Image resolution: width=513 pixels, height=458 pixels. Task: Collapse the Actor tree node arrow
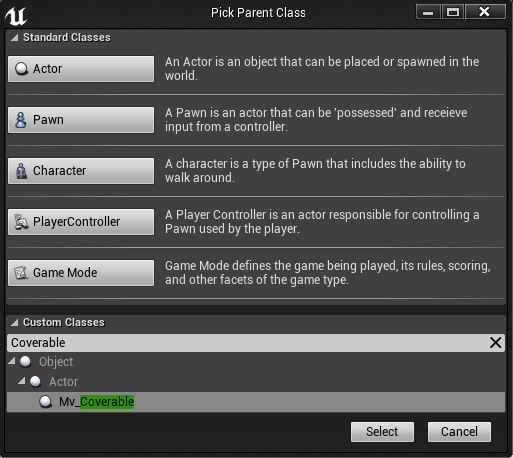pyautogui.click(x=22, y=381)
